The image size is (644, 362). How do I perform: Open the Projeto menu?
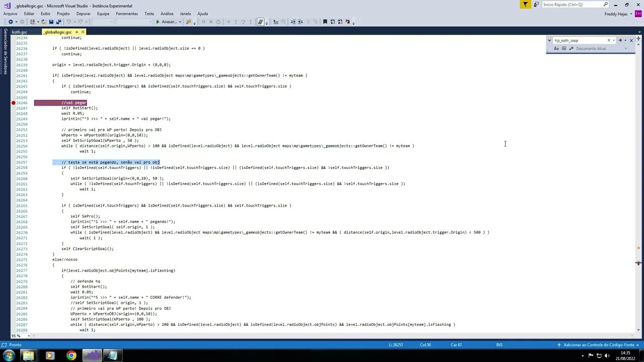[63, 14]
